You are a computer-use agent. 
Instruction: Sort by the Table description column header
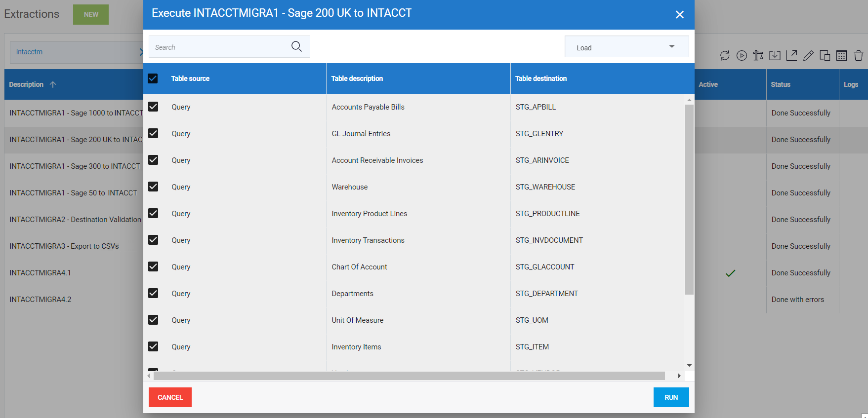(357, 78)
